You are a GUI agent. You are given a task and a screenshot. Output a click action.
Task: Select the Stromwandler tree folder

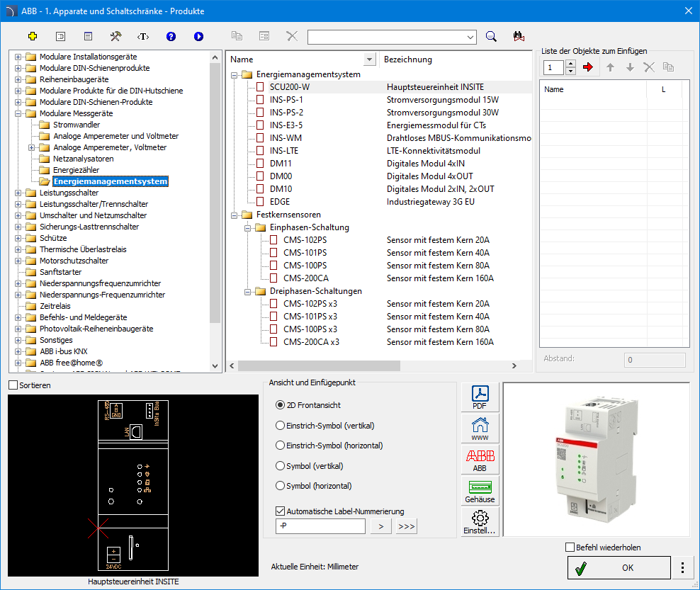[x=77, y=125]
